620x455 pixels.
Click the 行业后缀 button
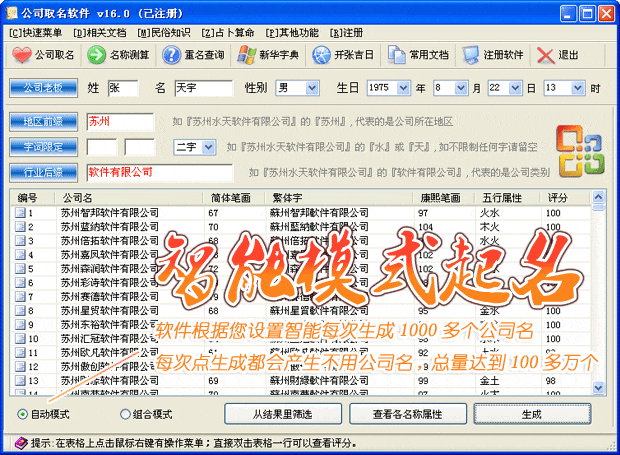point(43,173)
